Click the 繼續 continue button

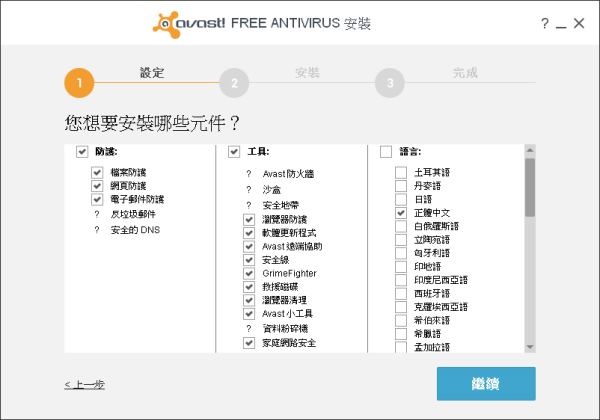486,384
